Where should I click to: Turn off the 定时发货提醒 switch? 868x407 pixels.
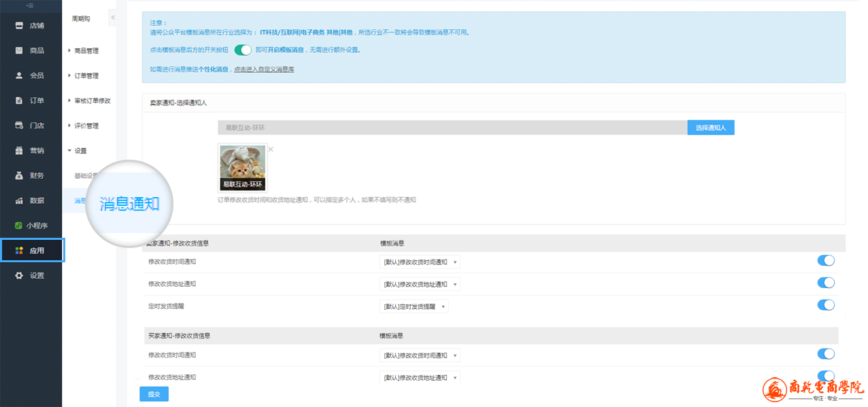(x=825, y=306)
